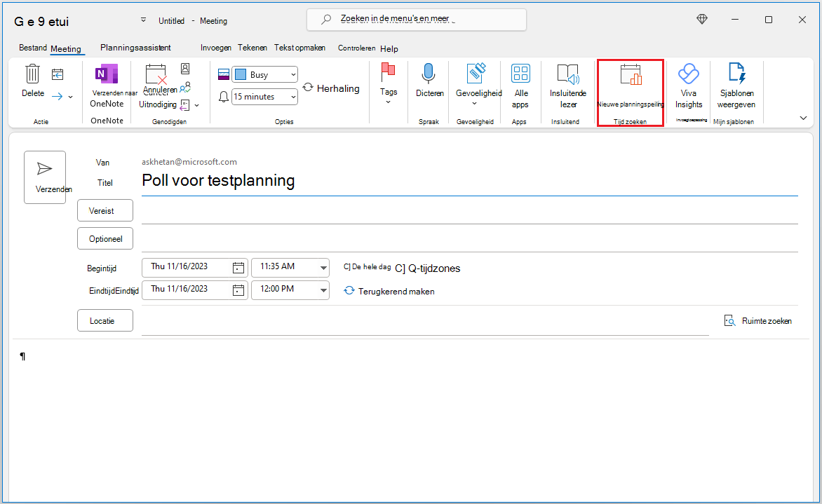Click the check names people icon
This screenshot has width=822, height=504.
pos(185,88)
